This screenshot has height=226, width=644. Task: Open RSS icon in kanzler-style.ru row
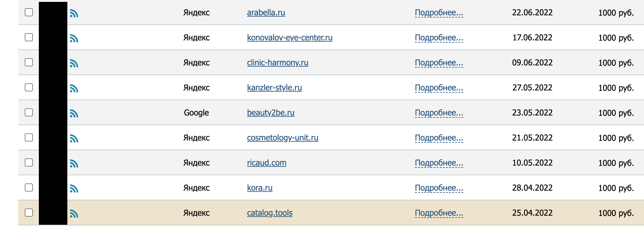pyautogui.click(x=74, y=89)
